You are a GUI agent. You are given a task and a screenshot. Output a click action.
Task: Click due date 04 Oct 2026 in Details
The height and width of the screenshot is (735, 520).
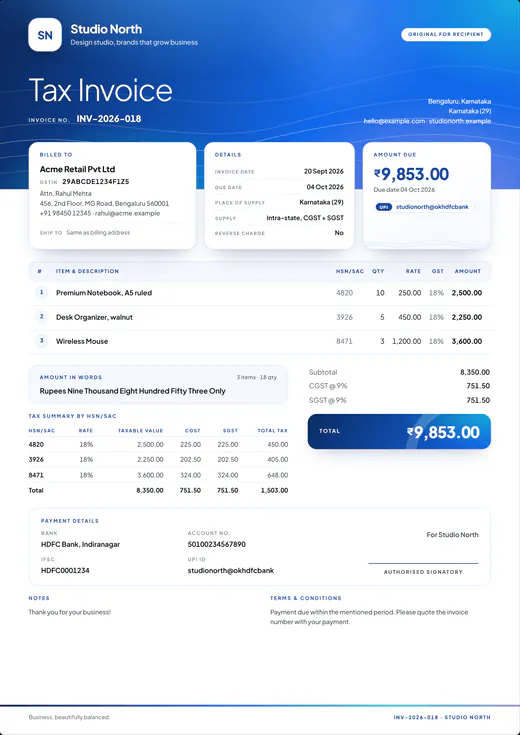pyautogui.click(x=325, y=187)
